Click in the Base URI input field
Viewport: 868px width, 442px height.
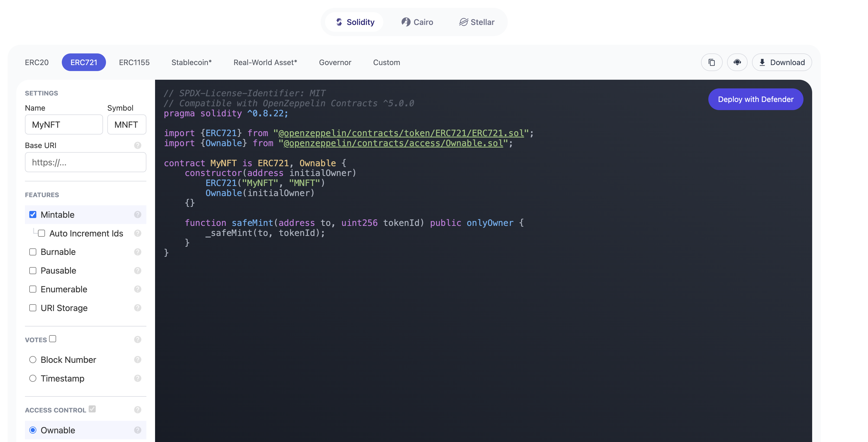pos(85,162)
